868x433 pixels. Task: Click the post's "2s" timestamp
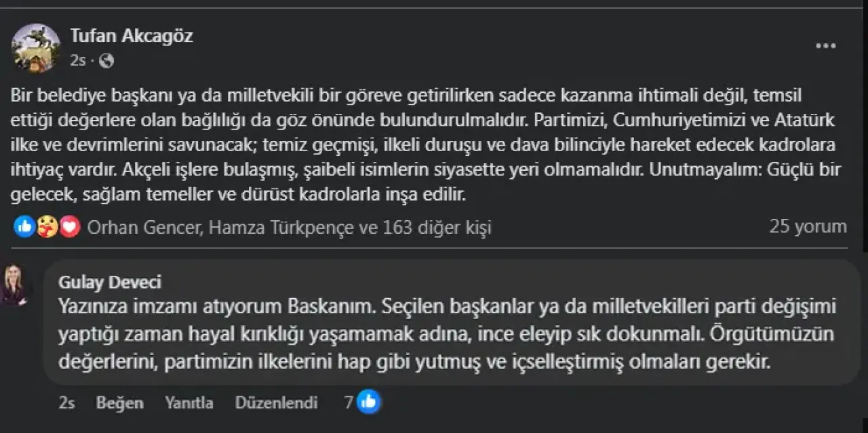[x=78, y=61]
